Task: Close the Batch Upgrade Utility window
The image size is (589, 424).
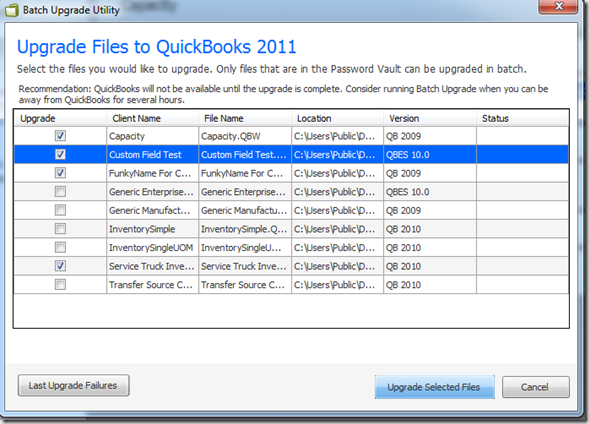Action: (558, 6)
